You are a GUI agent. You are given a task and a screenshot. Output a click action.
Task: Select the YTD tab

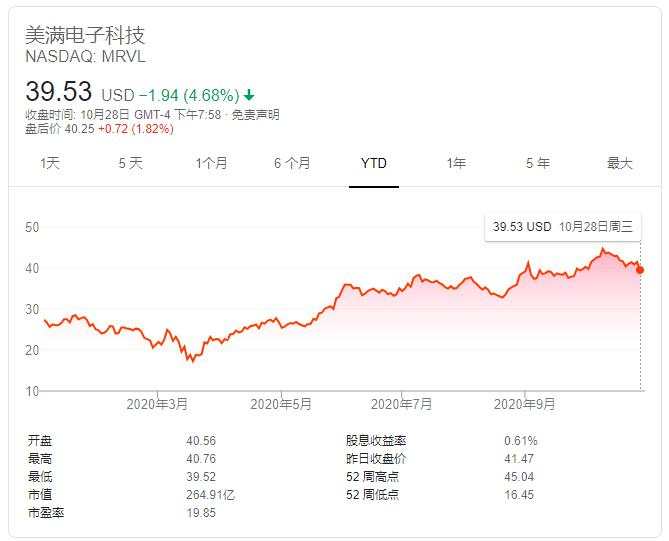(374, 163)
